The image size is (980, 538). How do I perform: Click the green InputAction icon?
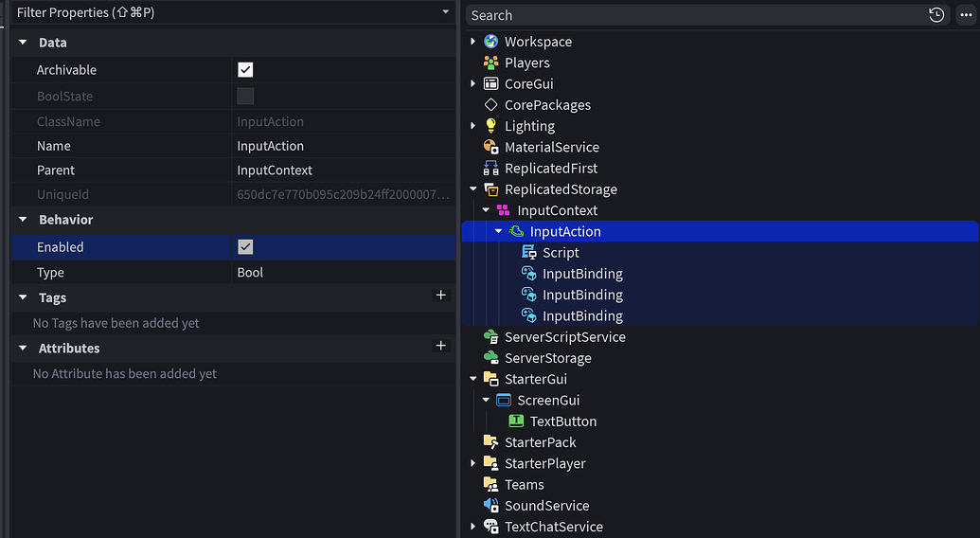click(x=516, y=231)
